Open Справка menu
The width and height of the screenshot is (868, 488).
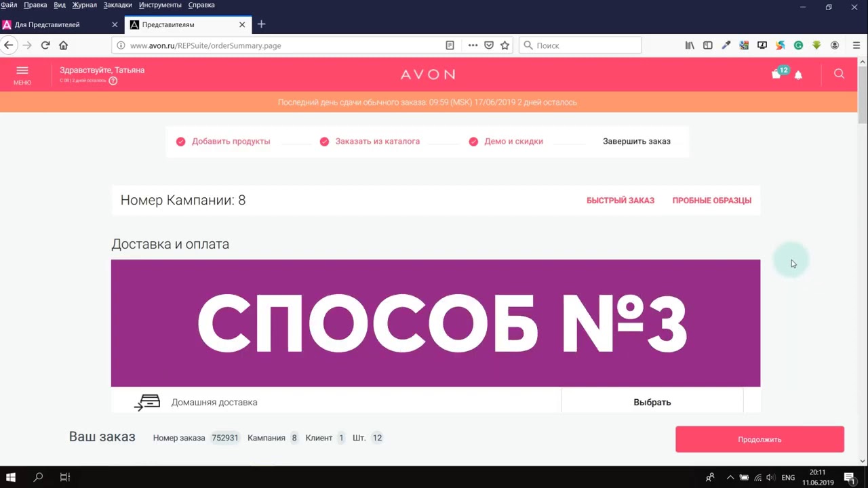(x=201, y=5)
